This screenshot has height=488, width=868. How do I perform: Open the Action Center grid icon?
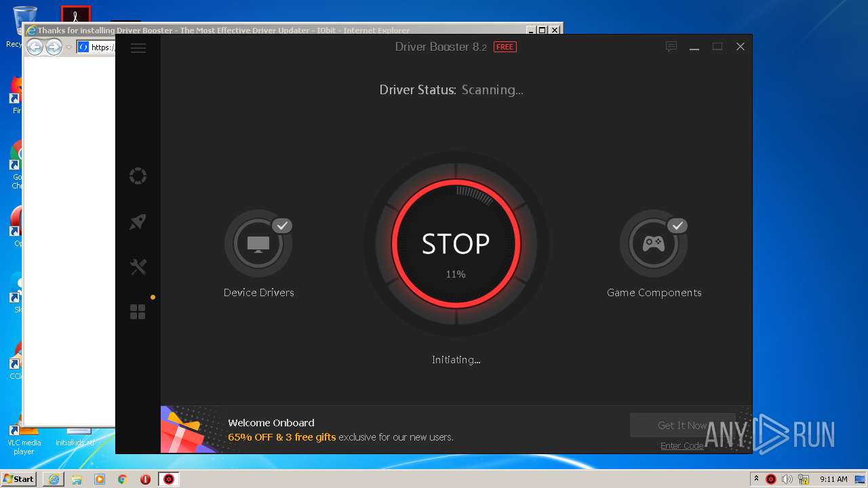click(138, 312)
